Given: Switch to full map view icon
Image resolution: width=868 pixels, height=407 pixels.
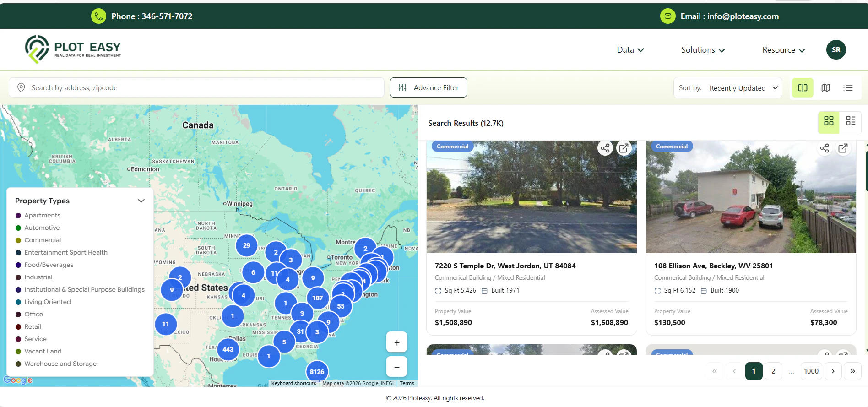Looking at the screenshot, I should [x=825, y=87].
